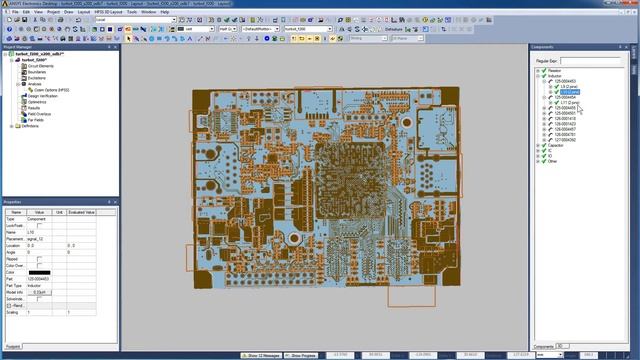640x360 pixels.
Task: Open the Help menu
Action: pyautogui.click(x=164, y=12)
